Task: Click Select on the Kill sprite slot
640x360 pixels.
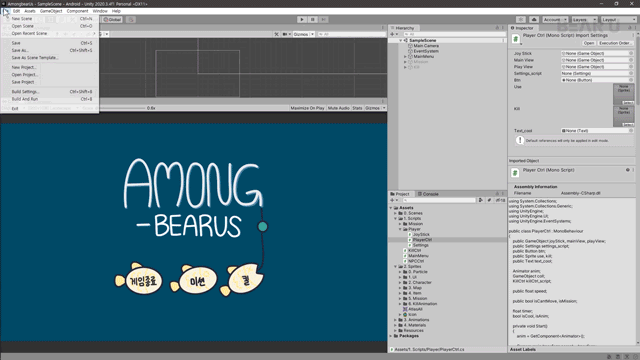Action: click(628, 124)
